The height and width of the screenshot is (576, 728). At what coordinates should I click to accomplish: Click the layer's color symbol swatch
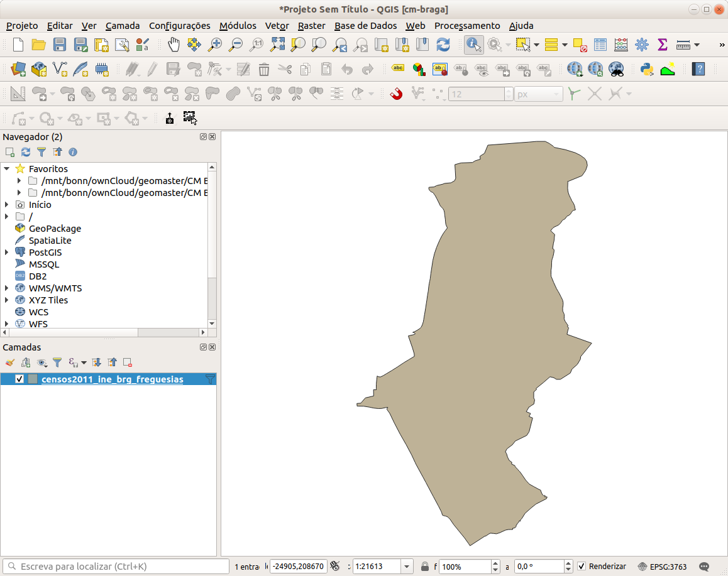click(33, 379)
